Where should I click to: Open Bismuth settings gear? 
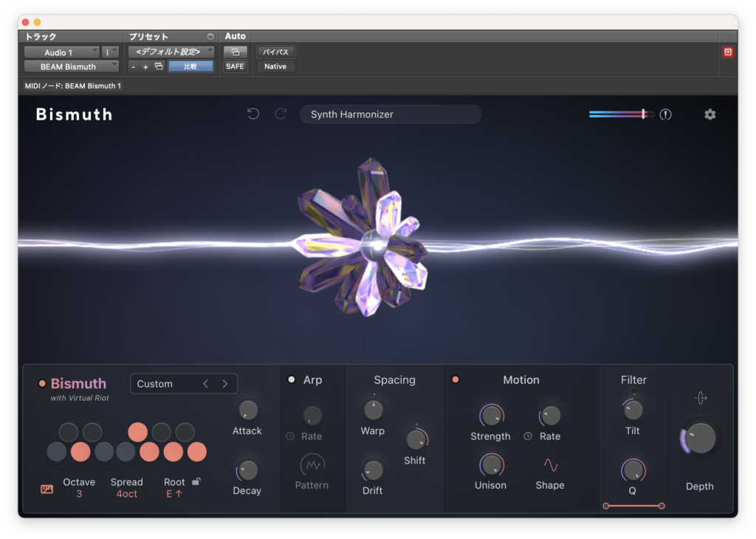click(709, 114)
